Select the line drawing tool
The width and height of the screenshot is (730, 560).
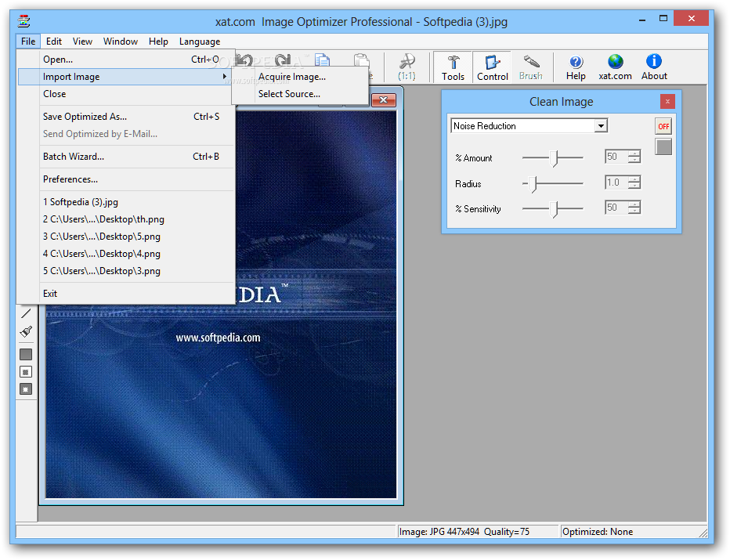pyautogui.click(x=26, y=314)
